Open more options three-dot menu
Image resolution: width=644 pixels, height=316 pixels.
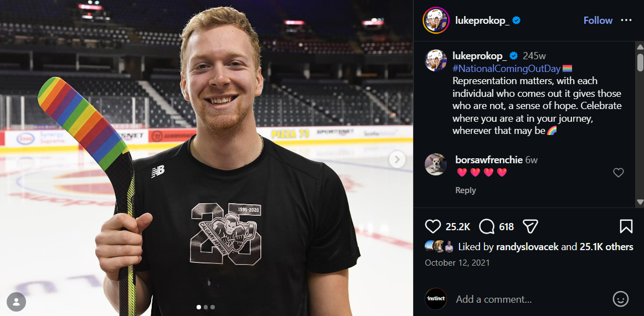point(626,20)
